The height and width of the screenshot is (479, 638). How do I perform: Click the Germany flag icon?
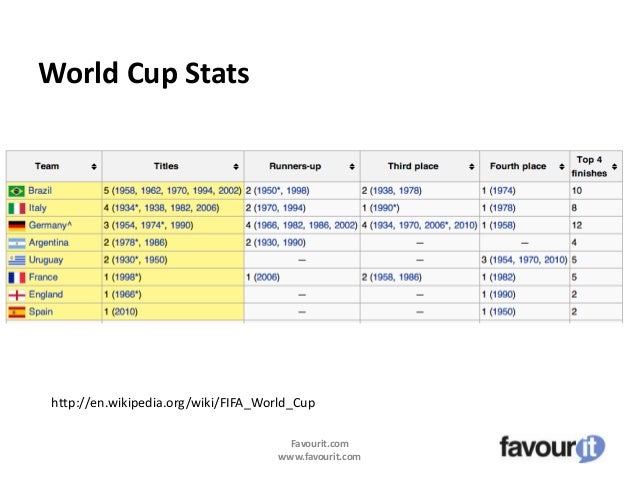(x=16, y=225)
